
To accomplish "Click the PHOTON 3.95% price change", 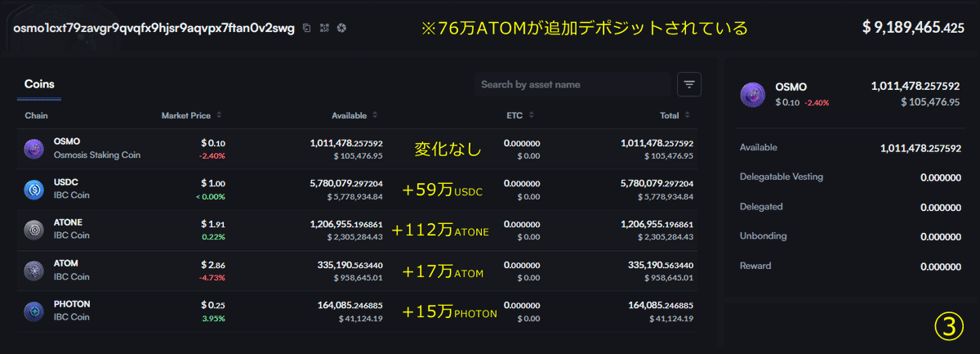I will coord(213,318).
